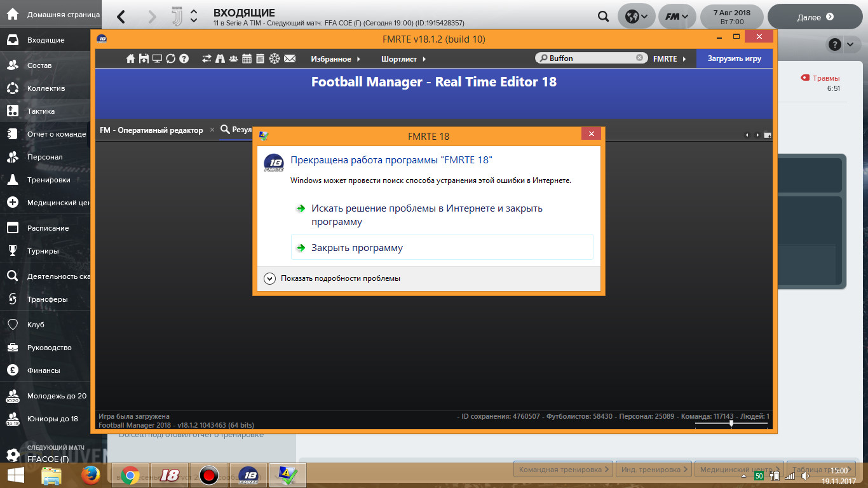Select the search results tab with magnifier
This screenshot has height=488, width=868.
(x=236, y=129)
